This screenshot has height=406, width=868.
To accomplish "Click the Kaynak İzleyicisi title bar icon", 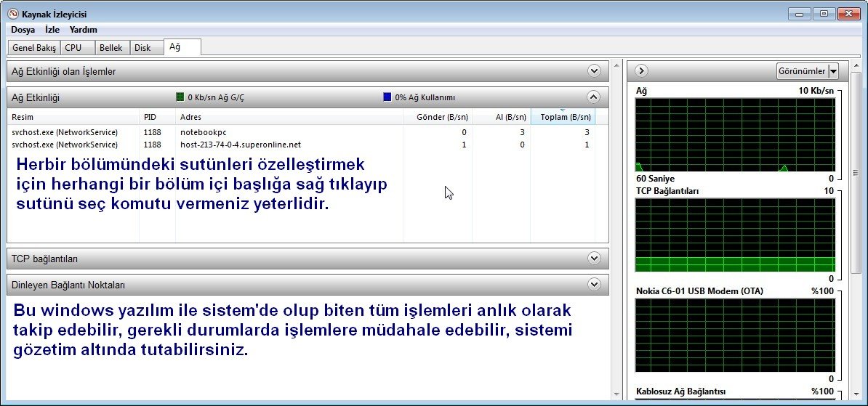I will click(13, 14).
